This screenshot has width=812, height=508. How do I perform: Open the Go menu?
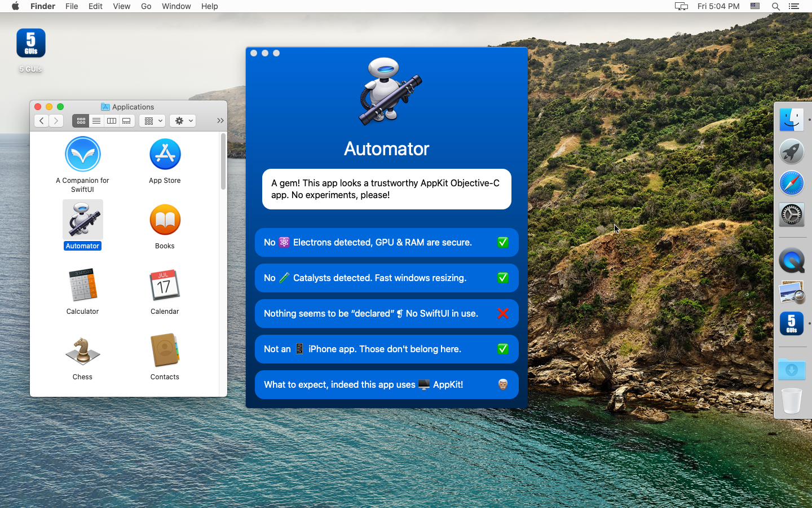(x=146, y=6)
